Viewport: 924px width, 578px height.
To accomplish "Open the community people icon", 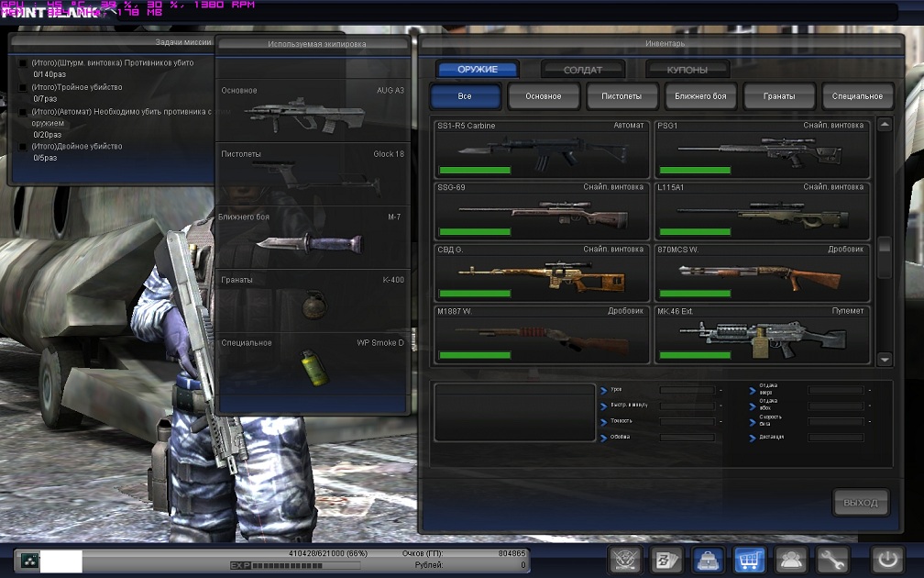I will coord(791,560).
